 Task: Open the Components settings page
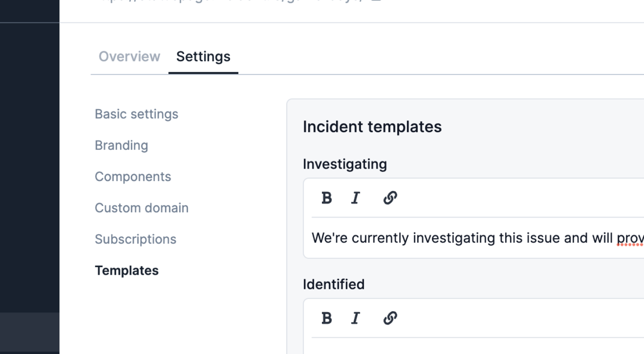tap(133, 177)
